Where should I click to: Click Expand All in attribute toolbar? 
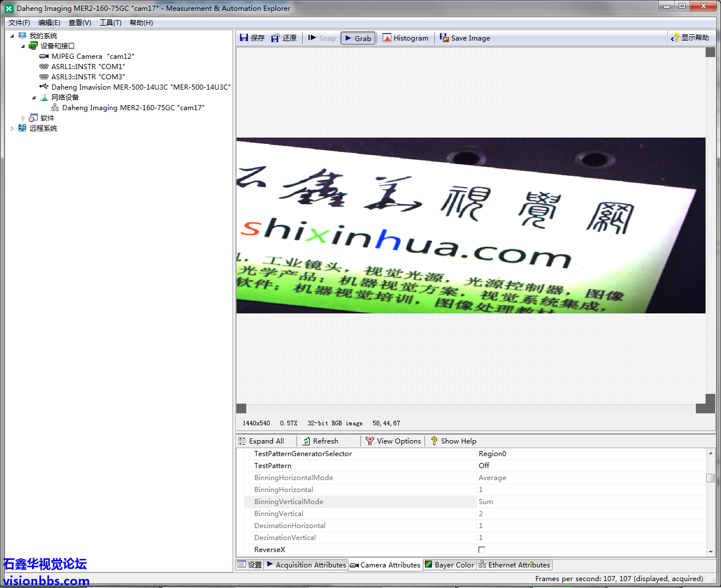tap(261, 441)
